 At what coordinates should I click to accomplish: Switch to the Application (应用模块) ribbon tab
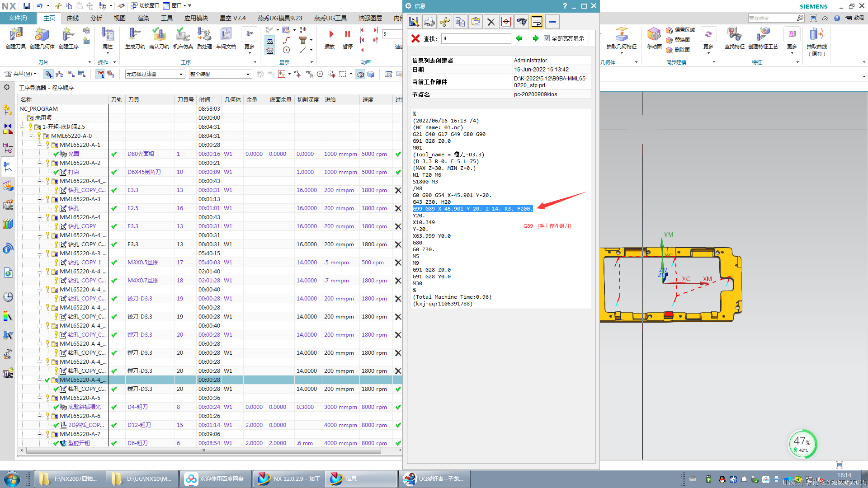pos(196,18)
